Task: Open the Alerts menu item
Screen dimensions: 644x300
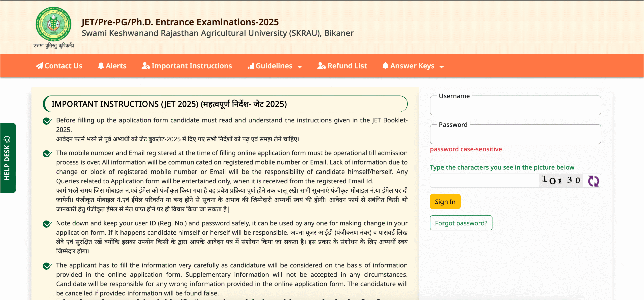Action: point(112,66)
